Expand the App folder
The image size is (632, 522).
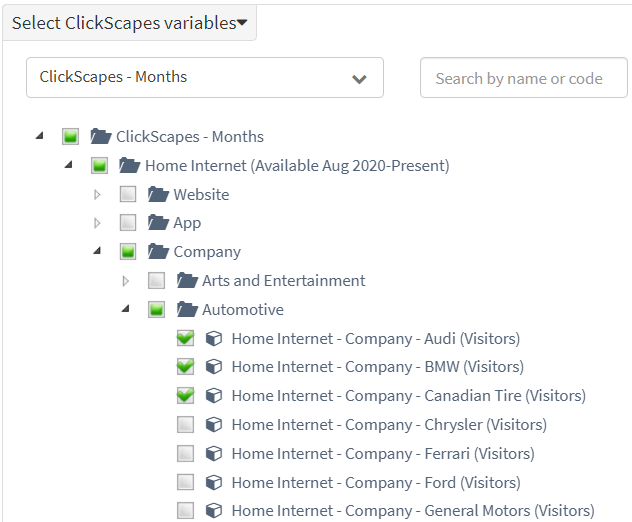[x=97, y=223]
